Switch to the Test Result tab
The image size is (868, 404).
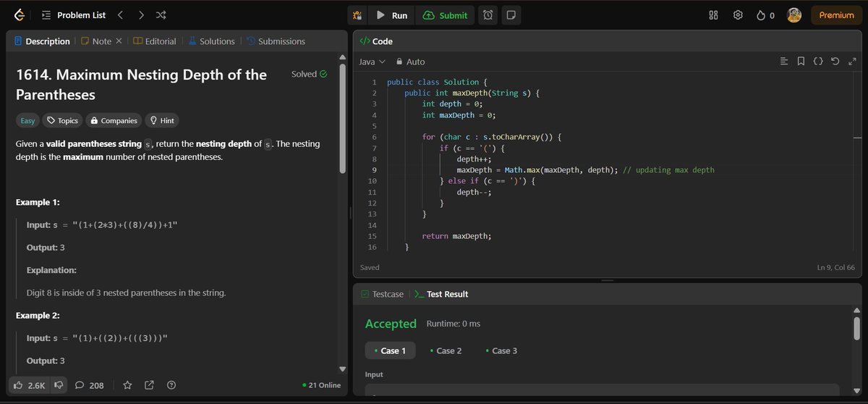pos(442,294)
